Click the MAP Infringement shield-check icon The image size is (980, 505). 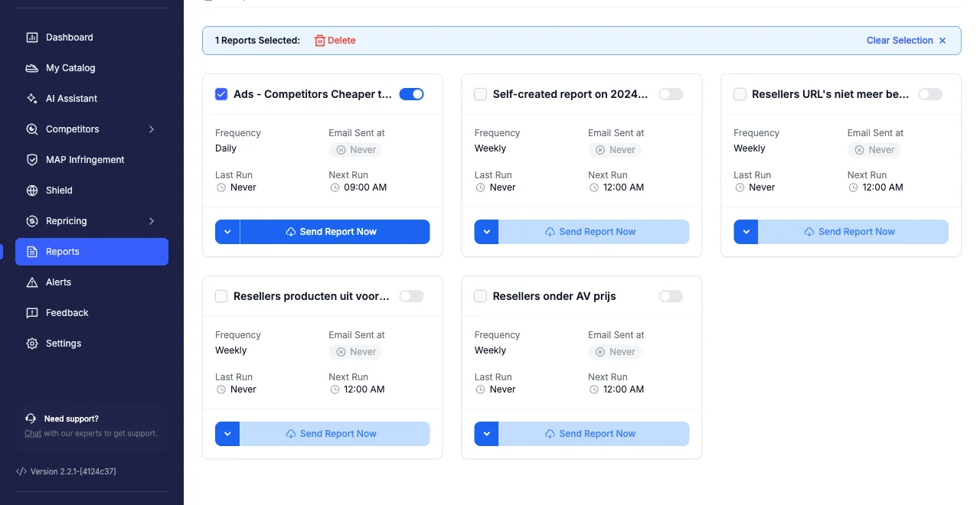[x=32, y=160]
